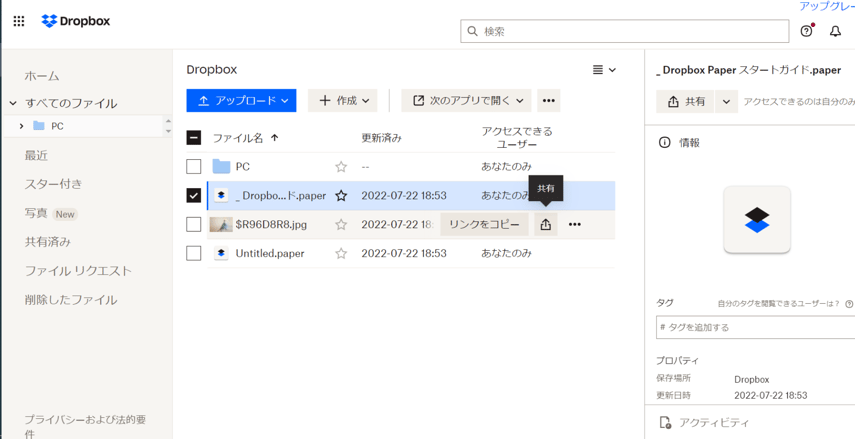Open notifications bell icon

click(835, 31)
